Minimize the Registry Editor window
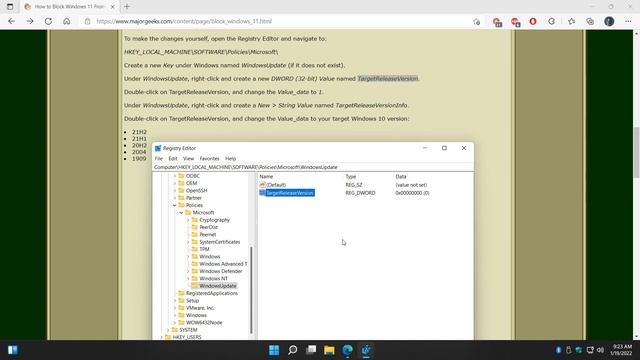Image resolution: width=640 pixels, height=360 pixels. (425, 148)
